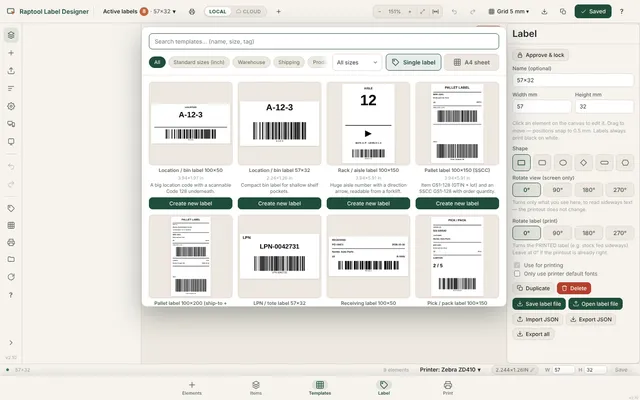Open the Active labels 57×32 dropdown

click(140, 11)
